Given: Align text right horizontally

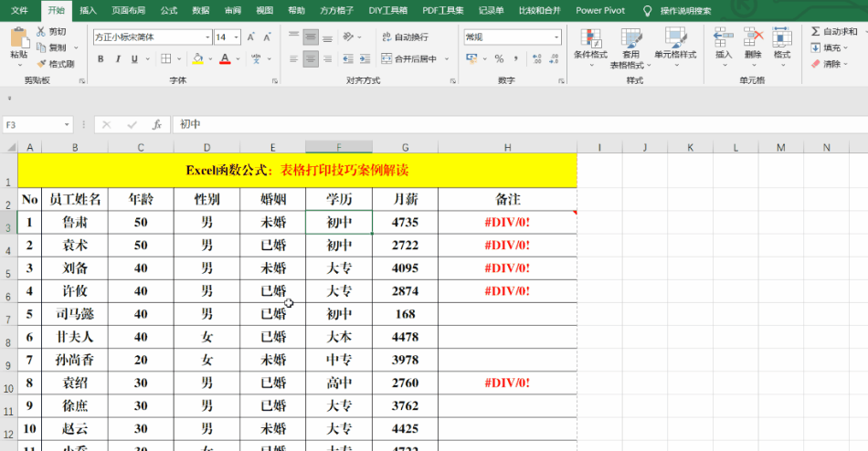Looking at the screenshot, I should pos(328,58).
